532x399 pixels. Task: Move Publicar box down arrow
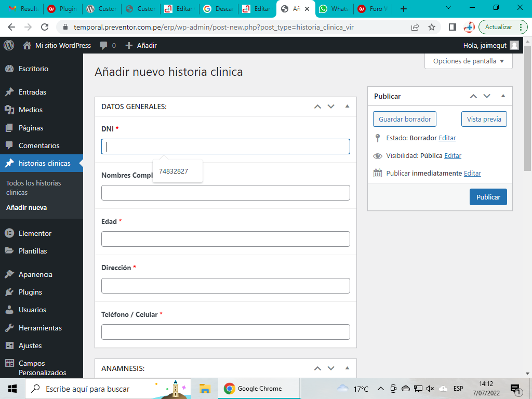click(487, 96)
